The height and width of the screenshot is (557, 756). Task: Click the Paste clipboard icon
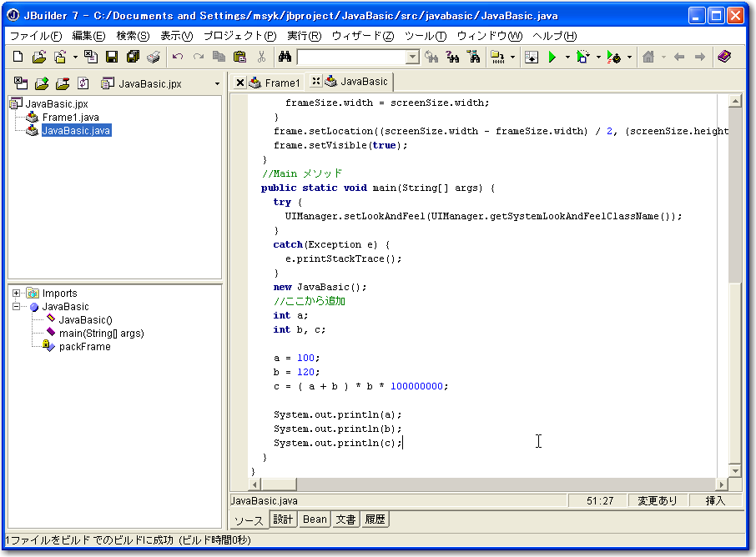click(x=240, y=57)
